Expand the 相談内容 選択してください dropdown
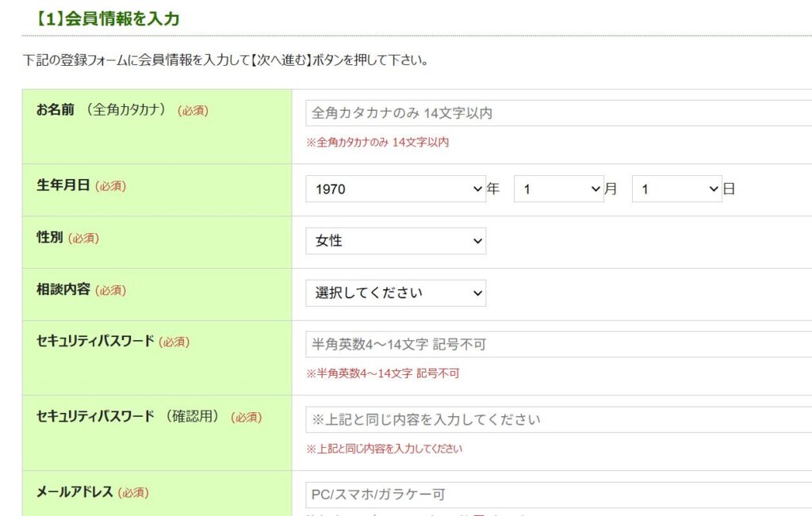This screenshot has height=516, width=812. click(395, 293)
